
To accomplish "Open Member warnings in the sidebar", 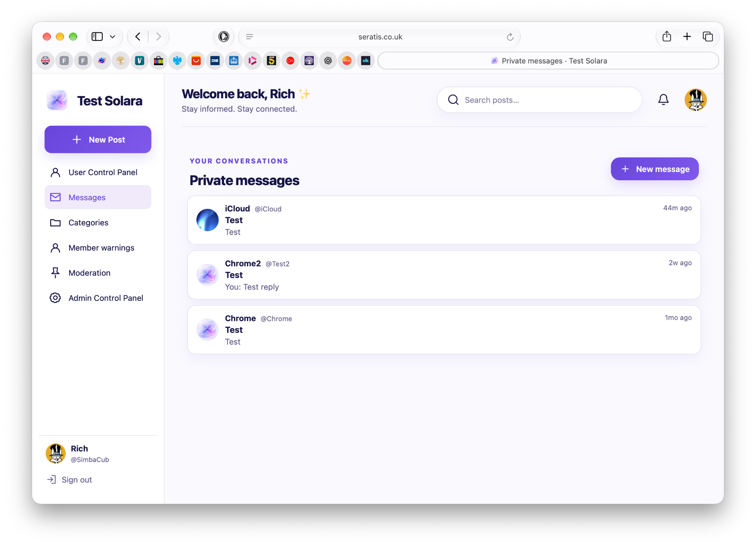I will (98, 248).
